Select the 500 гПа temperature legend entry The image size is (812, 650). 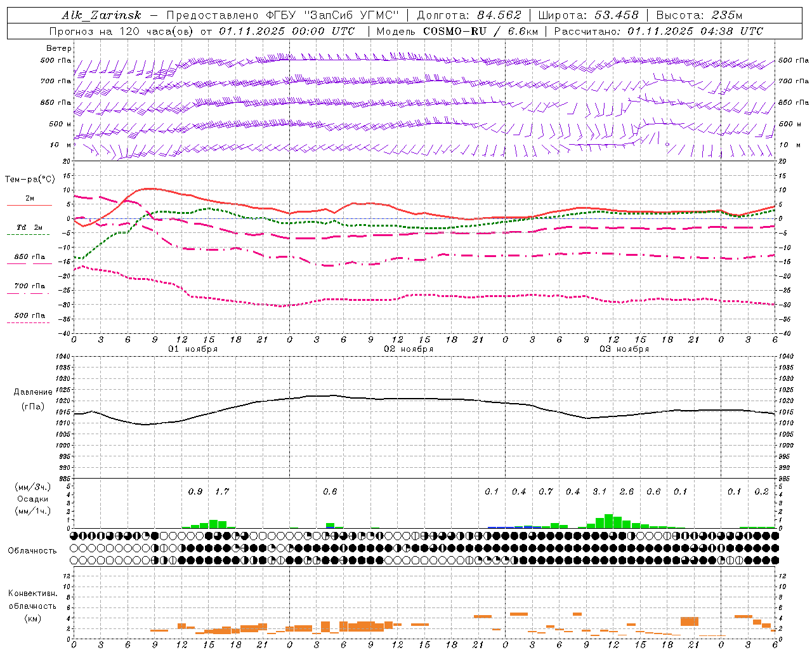click(30, 315)
